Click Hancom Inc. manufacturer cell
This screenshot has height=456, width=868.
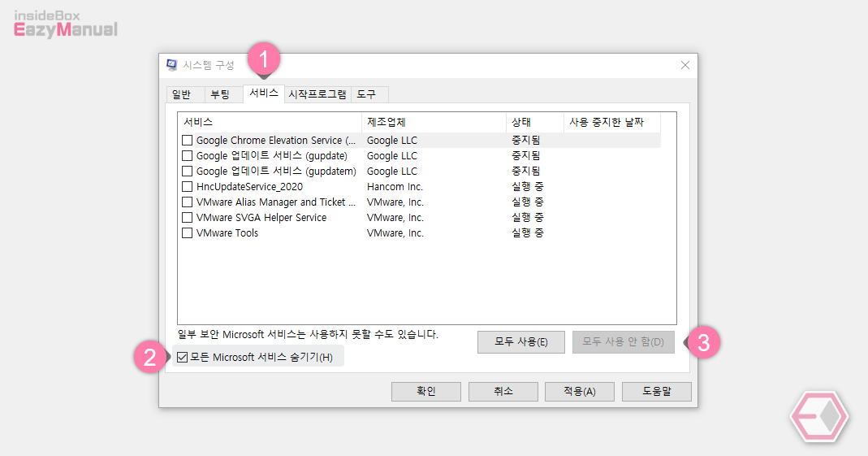(x=395, y=187)
